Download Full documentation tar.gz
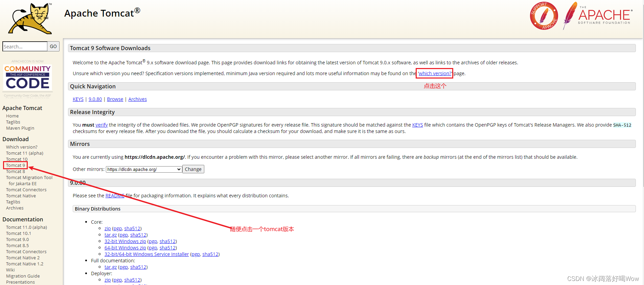 point(111,267)
